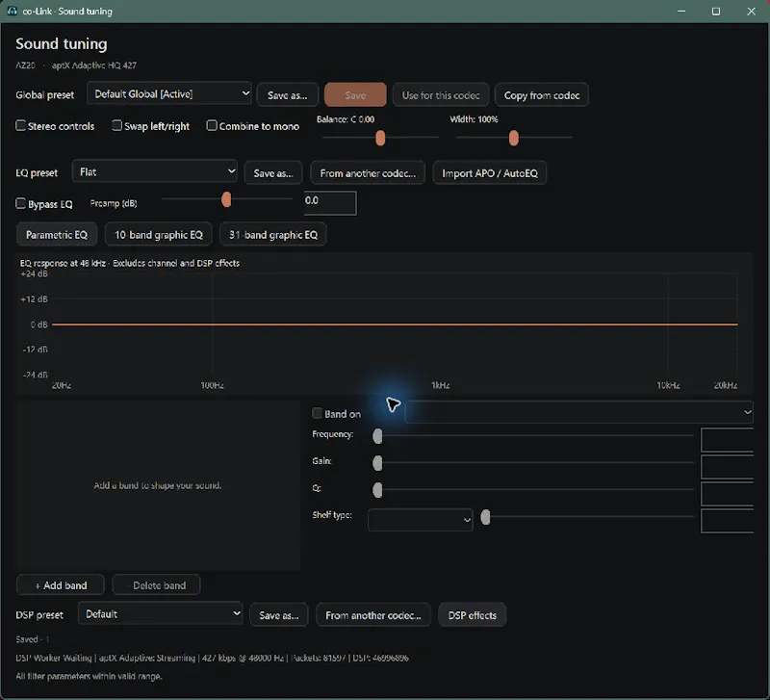Click 'All filter parameters within valid range' text
The image size is (770, 700).
click(x=89, y=676)
